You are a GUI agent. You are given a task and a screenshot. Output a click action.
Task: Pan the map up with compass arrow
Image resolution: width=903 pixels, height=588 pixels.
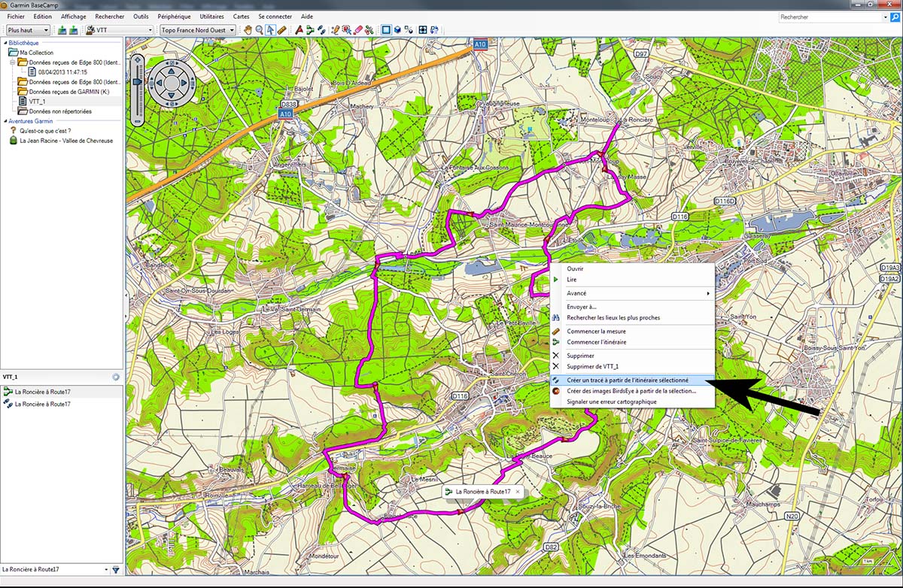pyautogui.click(x=171, y=70)
